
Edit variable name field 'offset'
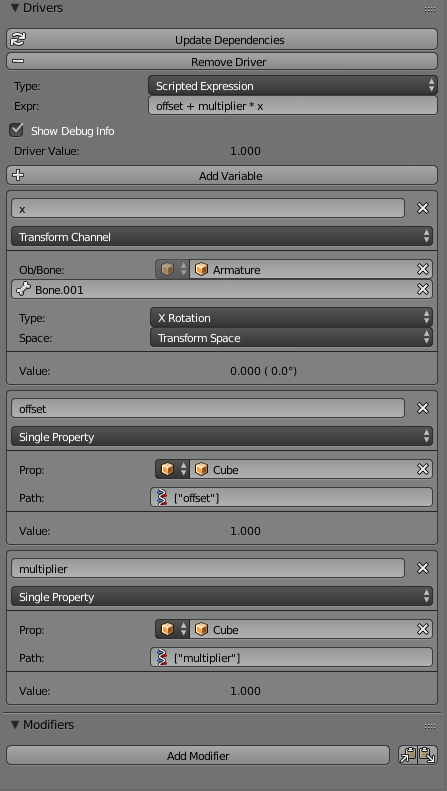208,409
